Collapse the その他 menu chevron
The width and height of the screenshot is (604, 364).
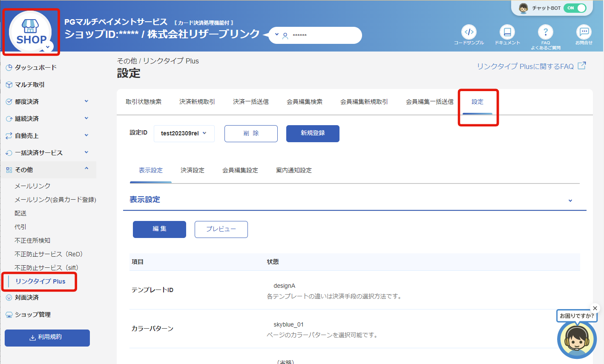click(x=86, y=169)
